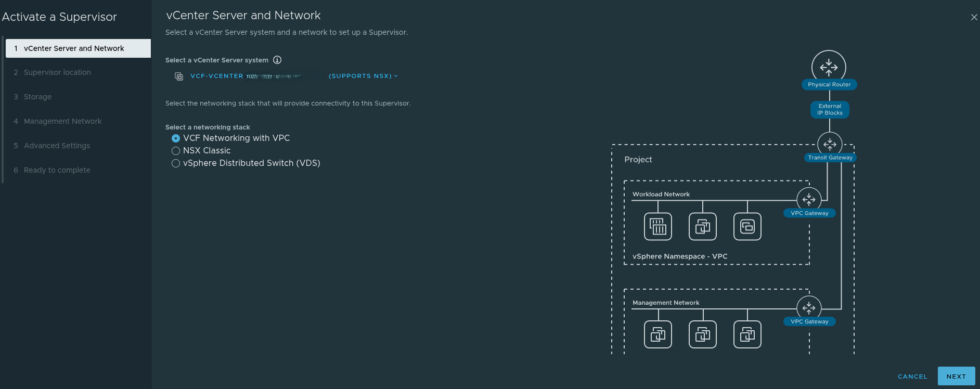Viewport: 980px width, 389px height.
Task: Click the vSphere Namespace - VPC label
Action: click(x=680, y=256)
